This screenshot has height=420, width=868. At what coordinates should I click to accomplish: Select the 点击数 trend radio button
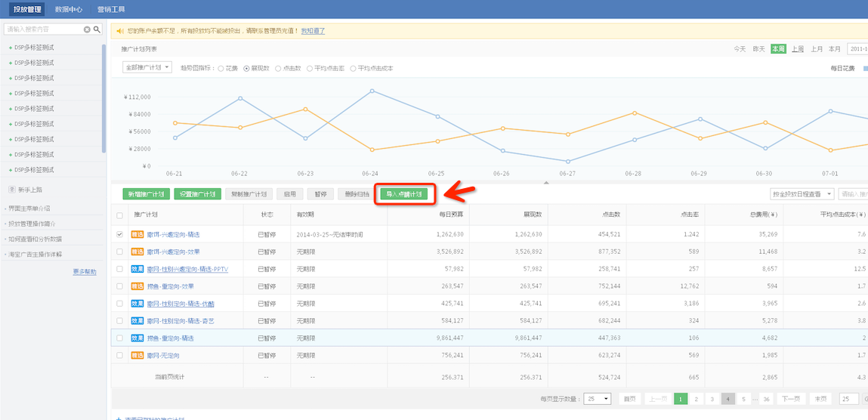[279, 69]
